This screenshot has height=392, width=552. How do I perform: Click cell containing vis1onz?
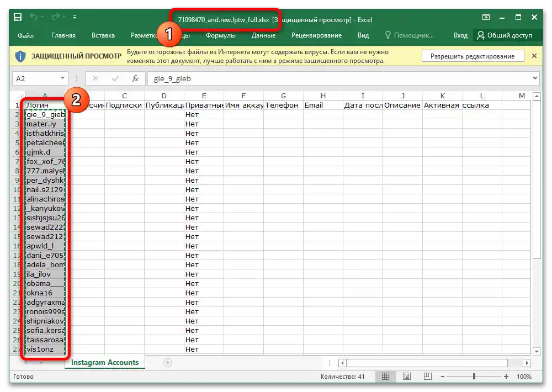tap(45, 349)
